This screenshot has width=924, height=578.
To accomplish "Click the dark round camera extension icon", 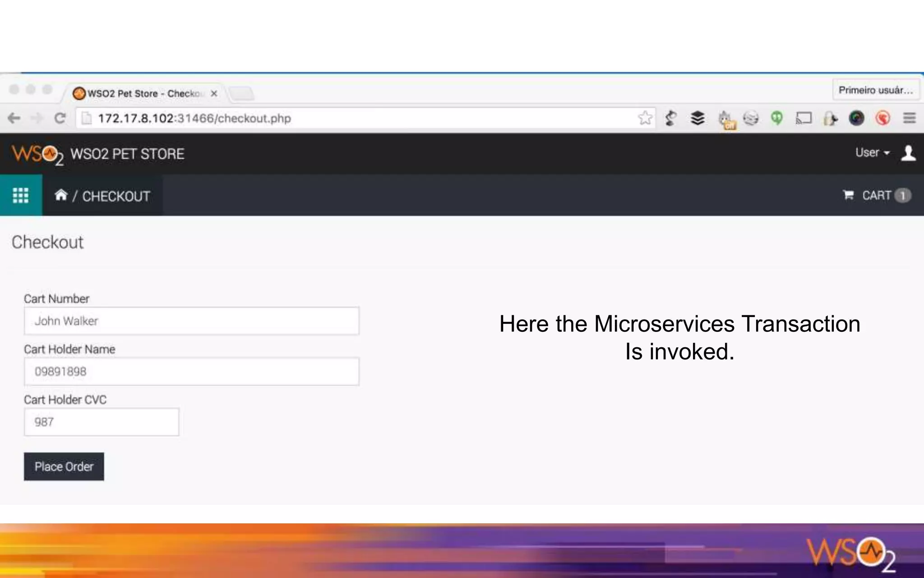I will [856, 118].
